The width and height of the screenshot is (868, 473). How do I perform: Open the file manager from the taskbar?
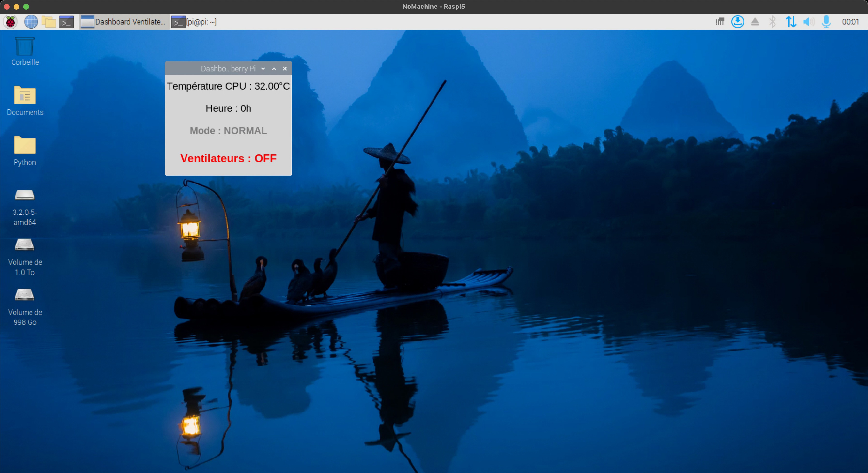click(49, 22)
